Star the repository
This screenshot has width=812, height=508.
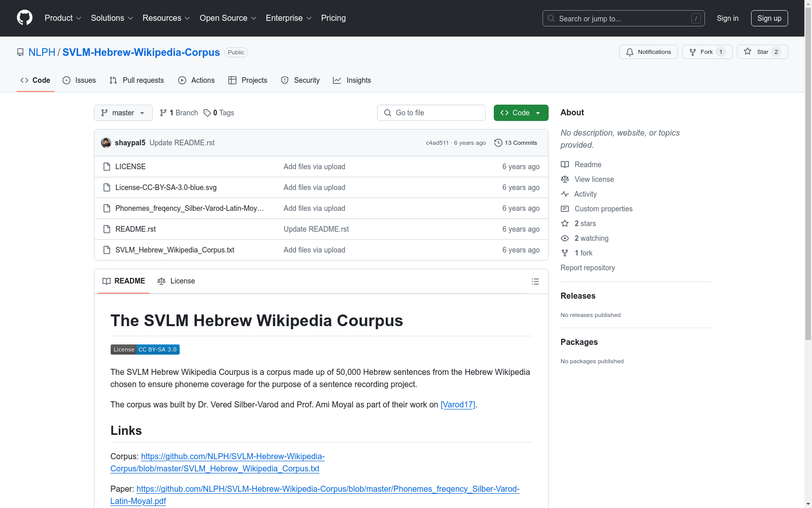point(762,52)
